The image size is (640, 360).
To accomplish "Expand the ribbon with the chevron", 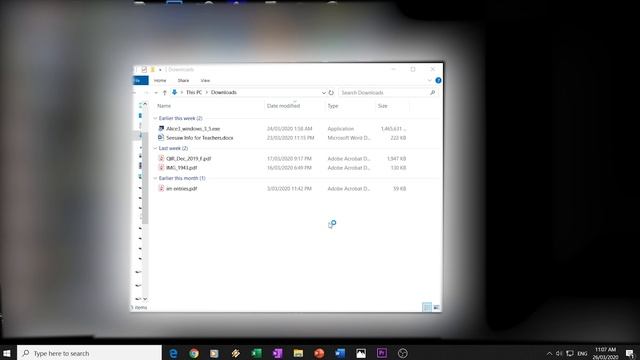I will pos(429,80).
